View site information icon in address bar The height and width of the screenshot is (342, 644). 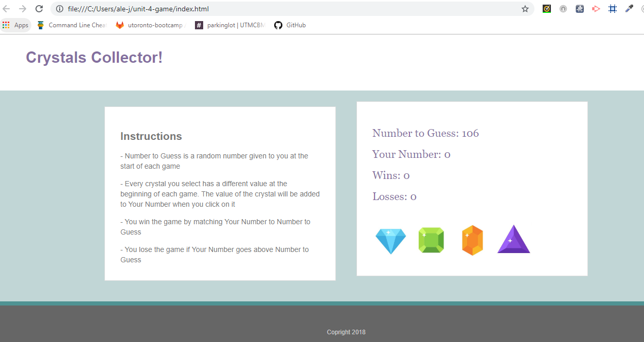[59, 9]
